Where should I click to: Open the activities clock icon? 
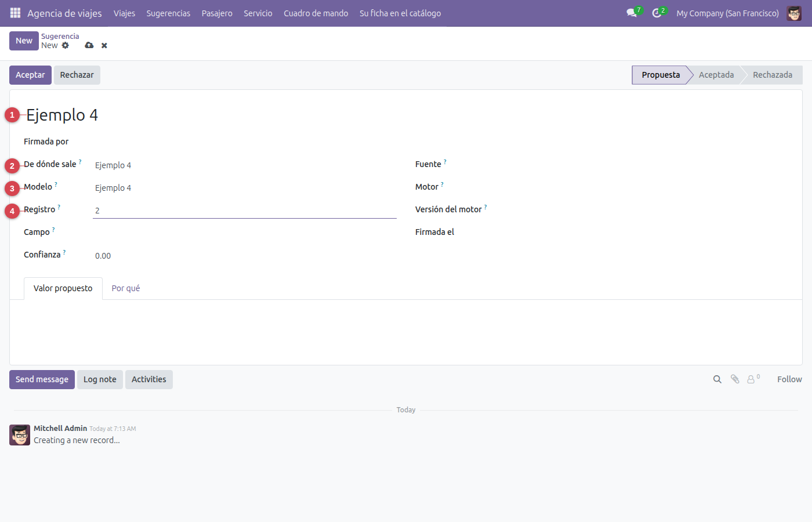point(657,13)
